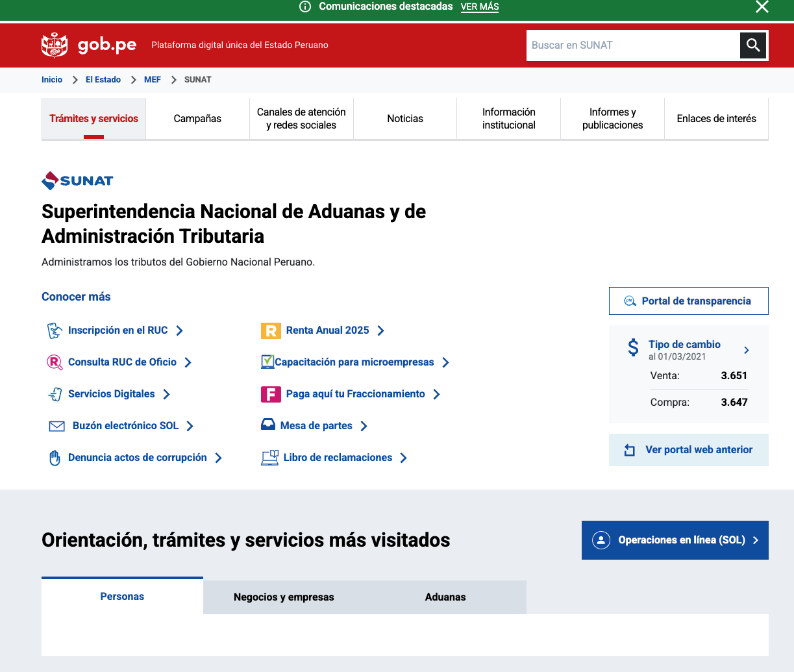Click chevron on Operaciones en línea button
The image size is (794, 672).
click(756, 540)
